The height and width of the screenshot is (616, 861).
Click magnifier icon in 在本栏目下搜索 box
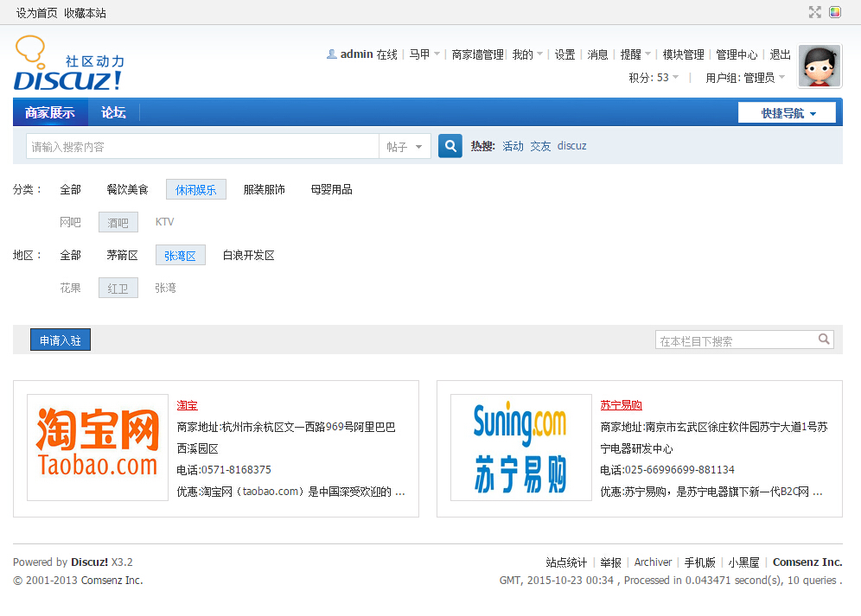(825, 340)
